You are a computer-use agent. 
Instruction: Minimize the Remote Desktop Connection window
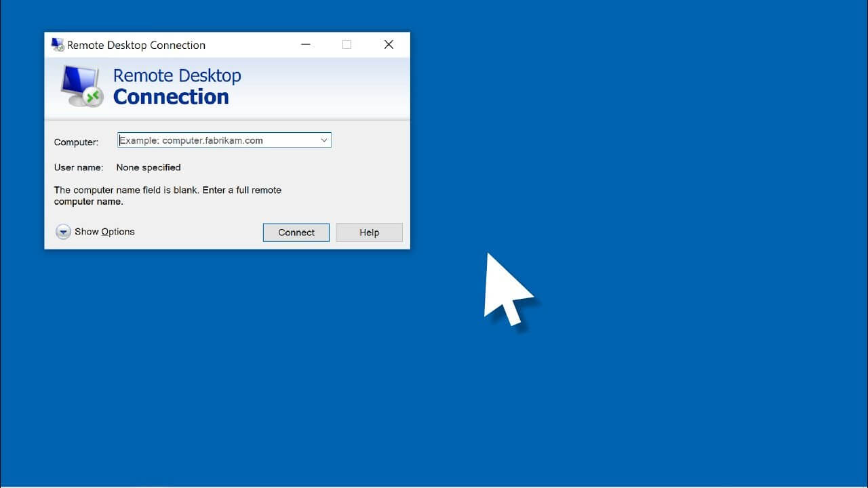click(x=306, y=45)
